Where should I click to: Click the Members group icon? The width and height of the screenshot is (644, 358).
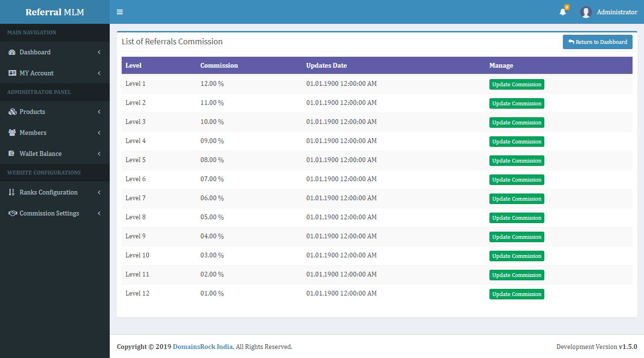(12, 133)
